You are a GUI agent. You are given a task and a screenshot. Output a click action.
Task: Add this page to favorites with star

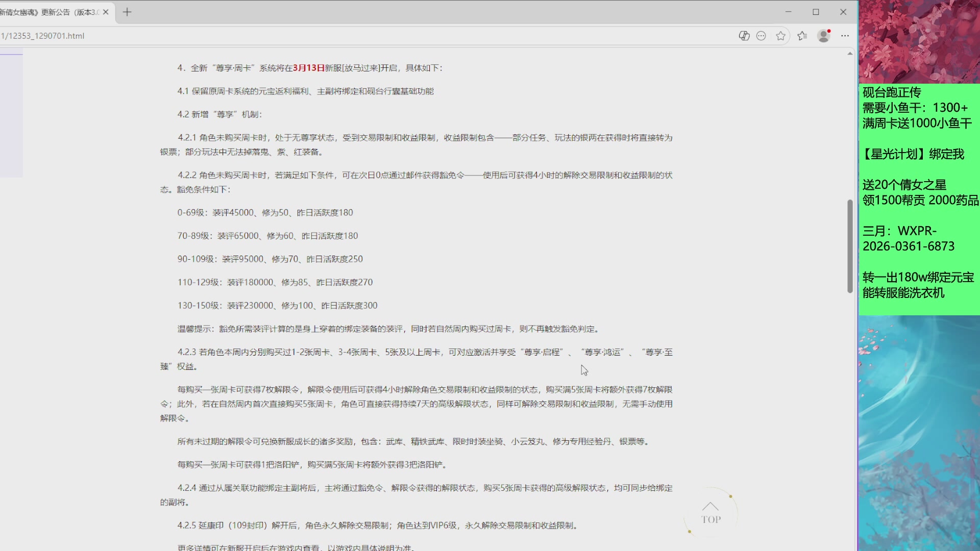tap(780, 36)
